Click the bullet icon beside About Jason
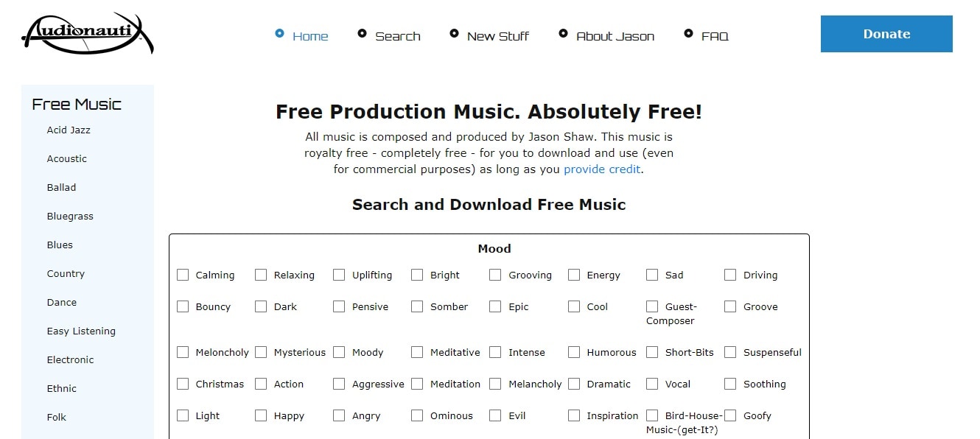The image size is (980, 439). (x=563, y=33)
